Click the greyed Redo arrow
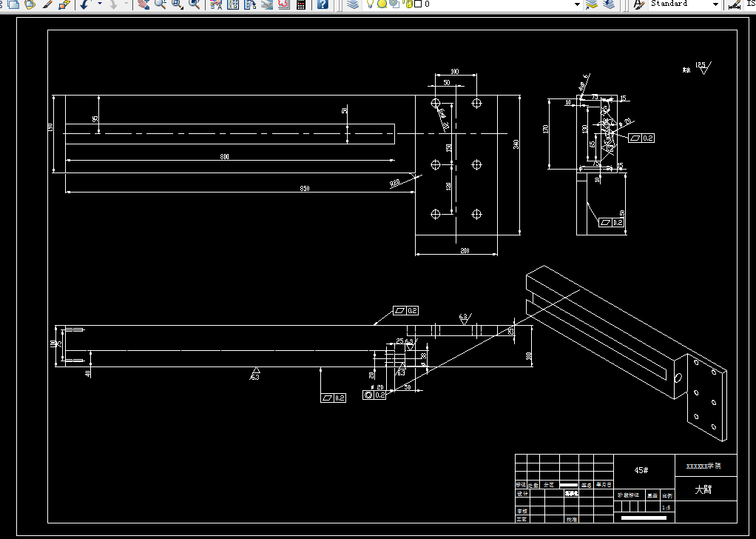 click(112, 4)
